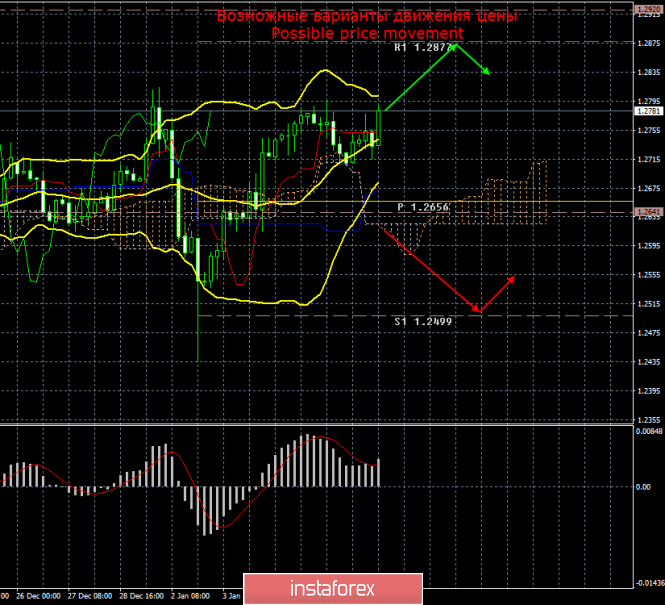
Task: Click the 'Possible price movement' heading
Action: pos(367,33)
